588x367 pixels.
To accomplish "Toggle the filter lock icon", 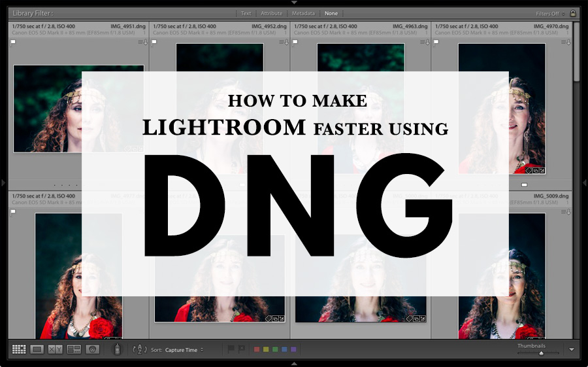I will point(572,13).
